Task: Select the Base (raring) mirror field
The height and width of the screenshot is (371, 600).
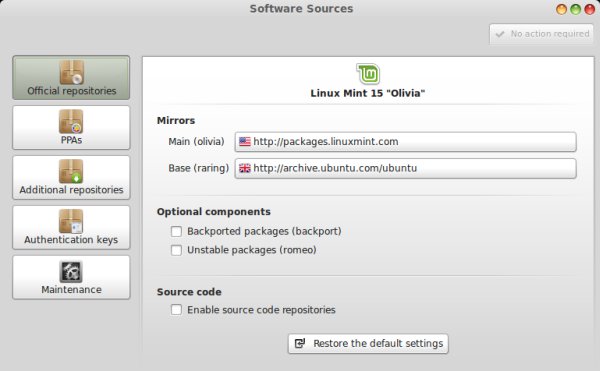Action: pyautogui.click(x=405, y=168)
